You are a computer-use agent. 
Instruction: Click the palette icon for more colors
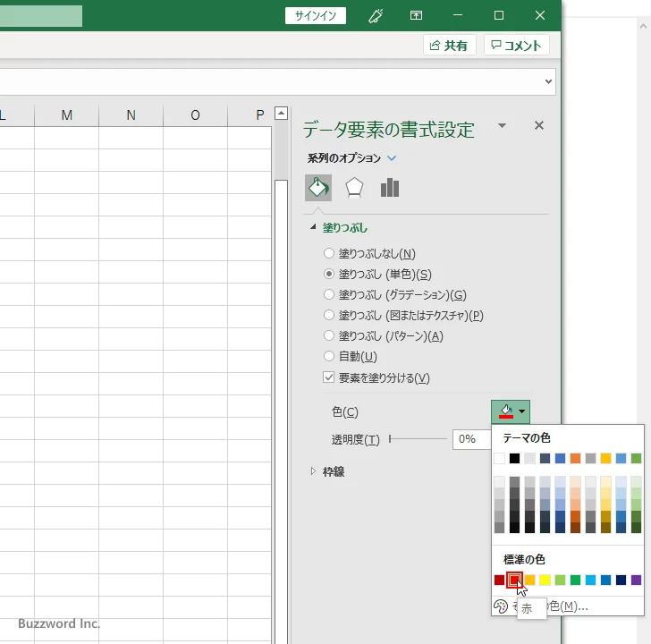[500, 606]
